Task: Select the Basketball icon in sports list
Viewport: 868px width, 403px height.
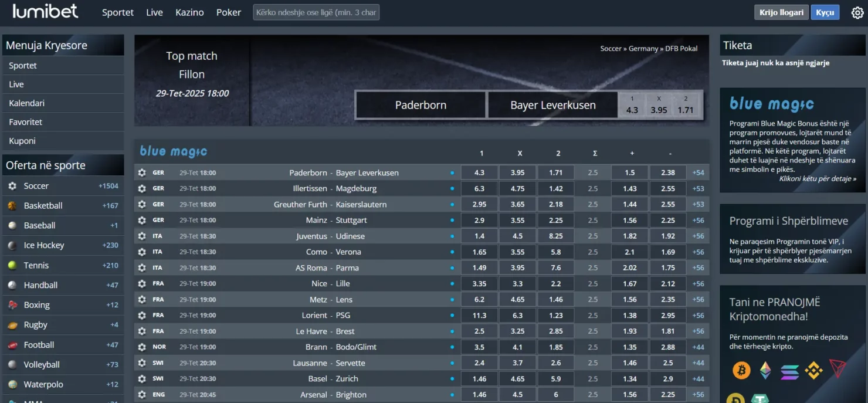Action: click(x=12, y=206)
